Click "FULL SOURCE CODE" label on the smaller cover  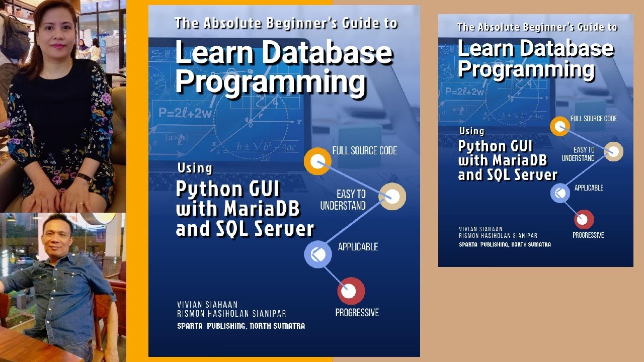pos(594,119)
